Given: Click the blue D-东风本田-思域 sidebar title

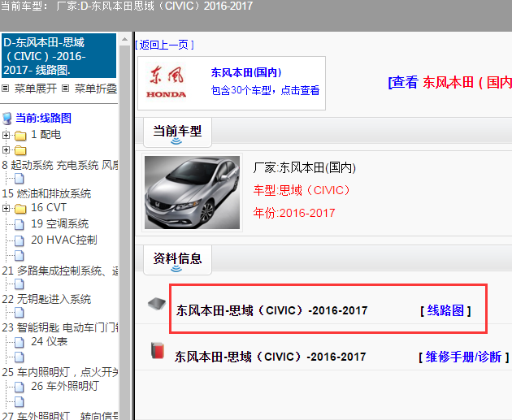Looking at the screenshot, I should [x=59, y=56].
